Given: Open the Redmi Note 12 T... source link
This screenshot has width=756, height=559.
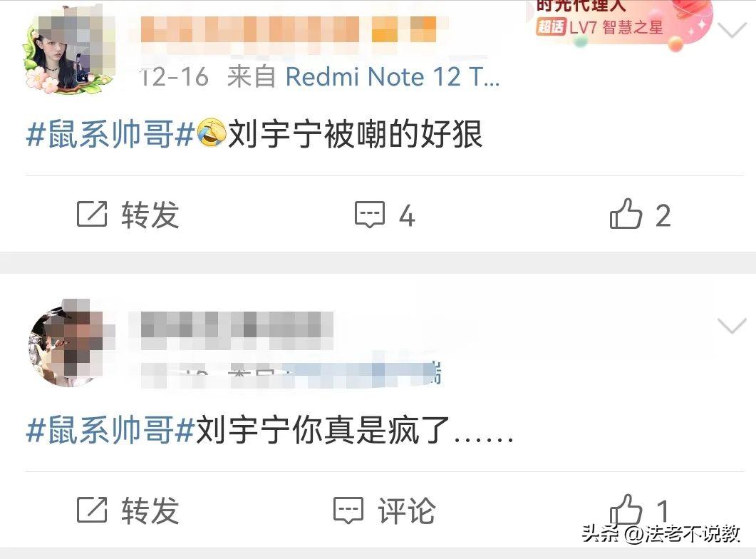Looking at the screenshot, I should [393, 77].
